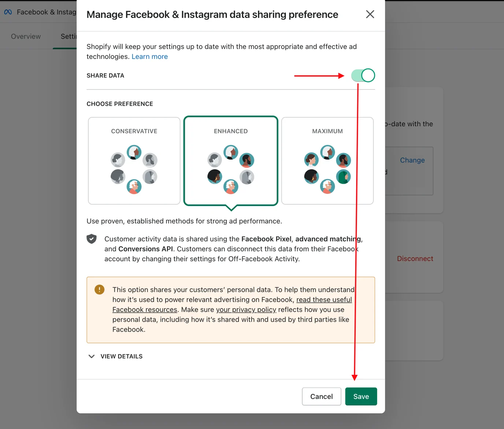Close the data sharing preference dialog
Image resolution: width=504 pixels, height=429 pixels.
pyautogui.click(x=370, y=14)
